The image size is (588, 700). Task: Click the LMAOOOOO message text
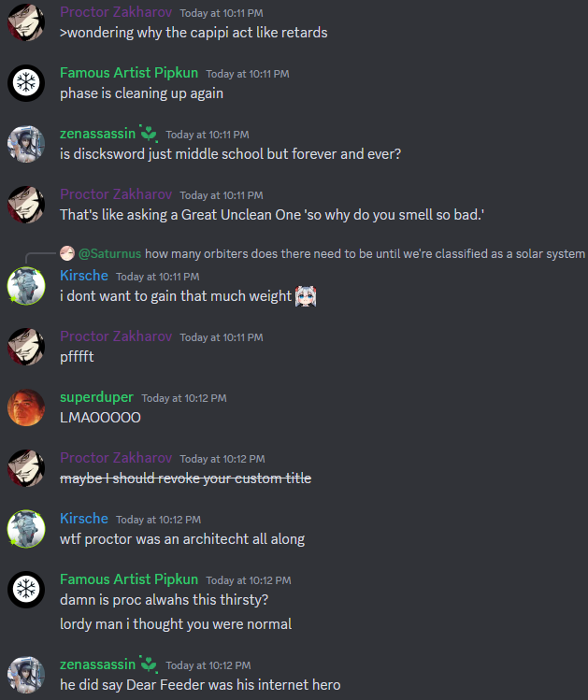coord(100,418)
